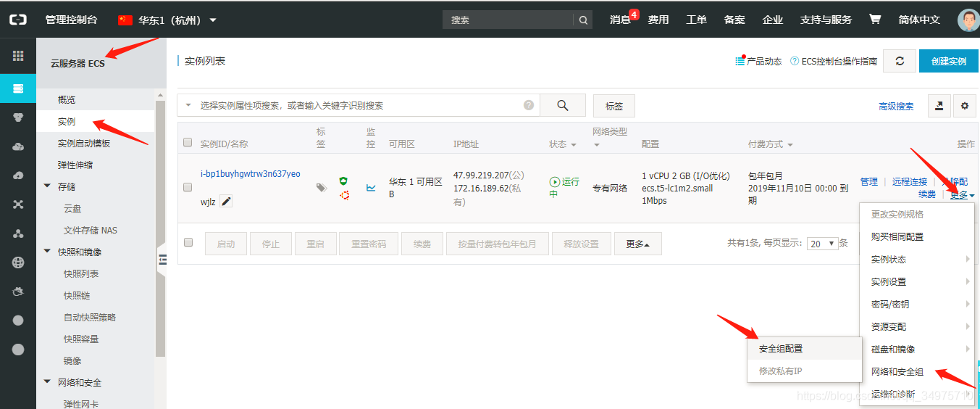Click the export list icon button
Viewport: 980px width, 409px height.
[939, 106]
